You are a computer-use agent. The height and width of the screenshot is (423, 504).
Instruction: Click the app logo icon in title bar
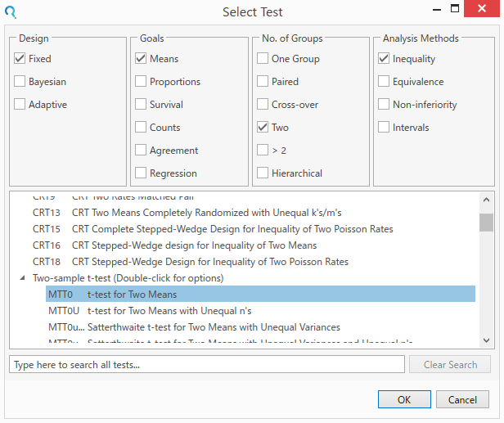tap(11, 11)
